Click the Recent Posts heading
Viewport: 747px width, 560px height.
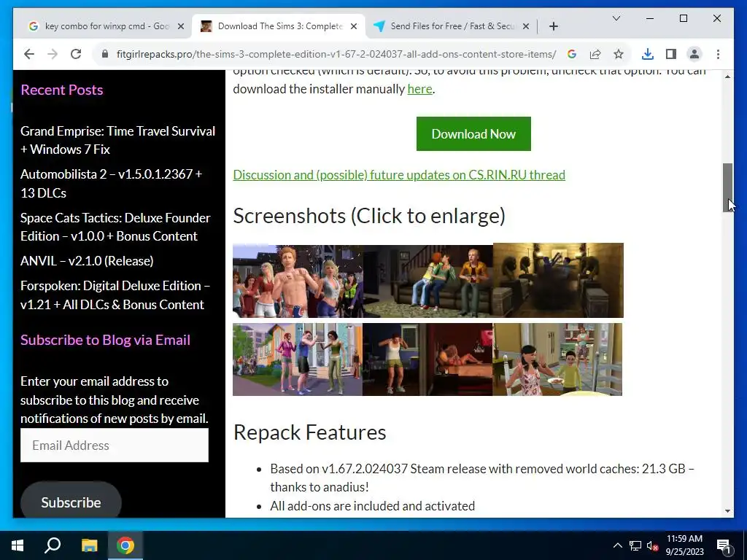tap(62, 90)
